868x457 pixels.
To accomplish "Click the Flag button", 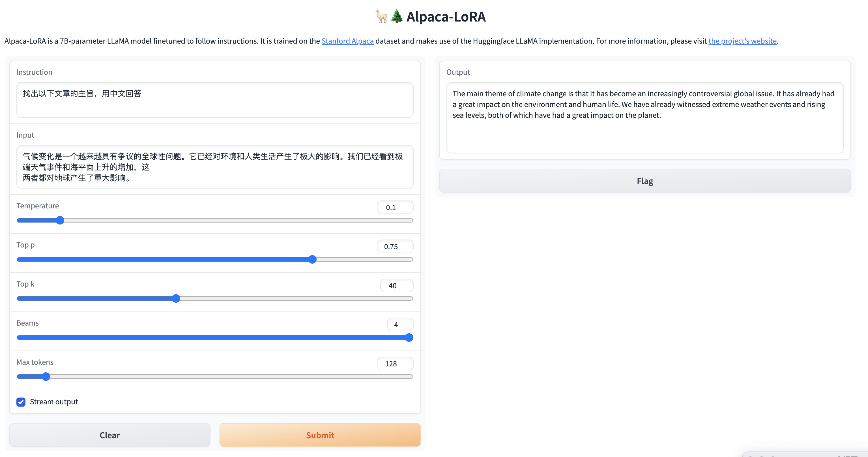I will pyautogui.click(x=644, y=181).
